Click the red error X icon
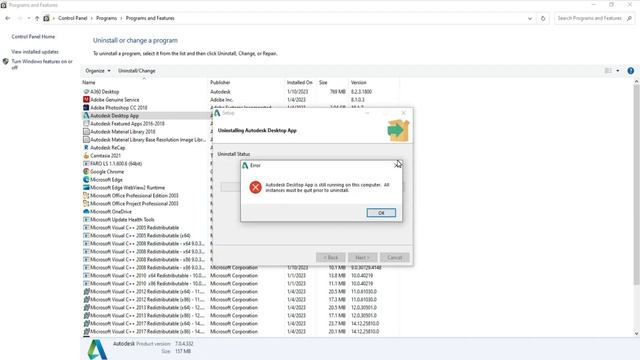 point(256,187)
